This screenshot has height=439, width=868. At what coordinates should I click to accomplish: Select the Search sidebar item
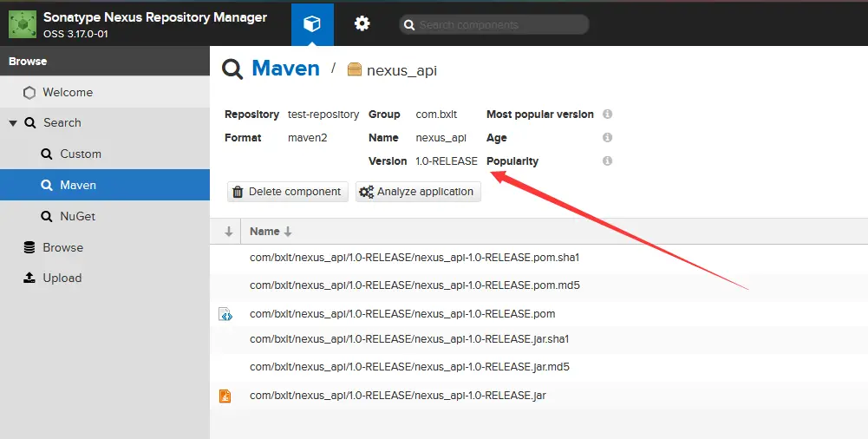click(x=105, y=123)
